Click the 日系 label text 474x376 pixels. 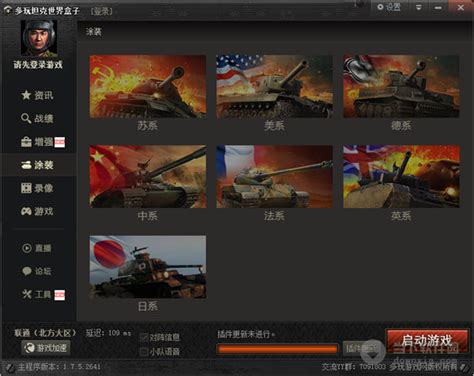click(148, 306)
